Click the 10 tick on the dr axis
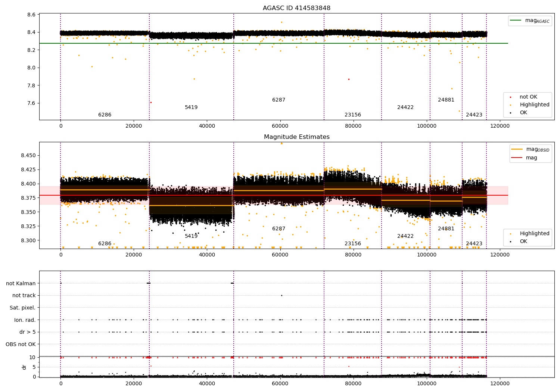Image resolution: width=560 pixels, height=392 pixels. tap(32, 358)
